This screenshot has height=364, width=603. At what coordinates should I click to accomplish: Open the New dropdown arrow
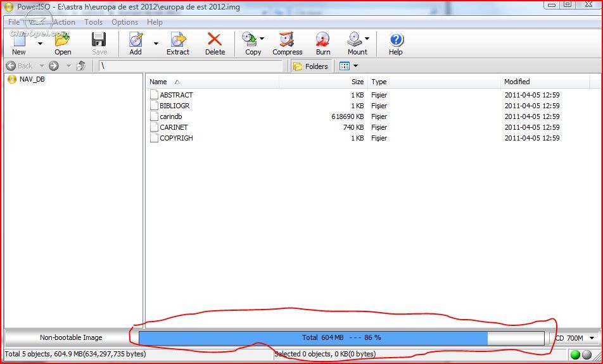(x=40, y=44)
